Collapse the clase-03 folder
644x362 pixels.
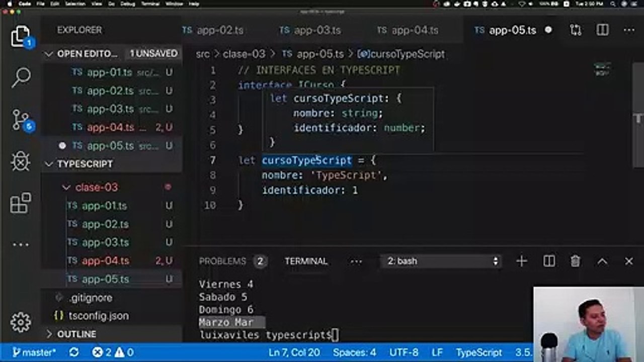click(x=97, y=187)
